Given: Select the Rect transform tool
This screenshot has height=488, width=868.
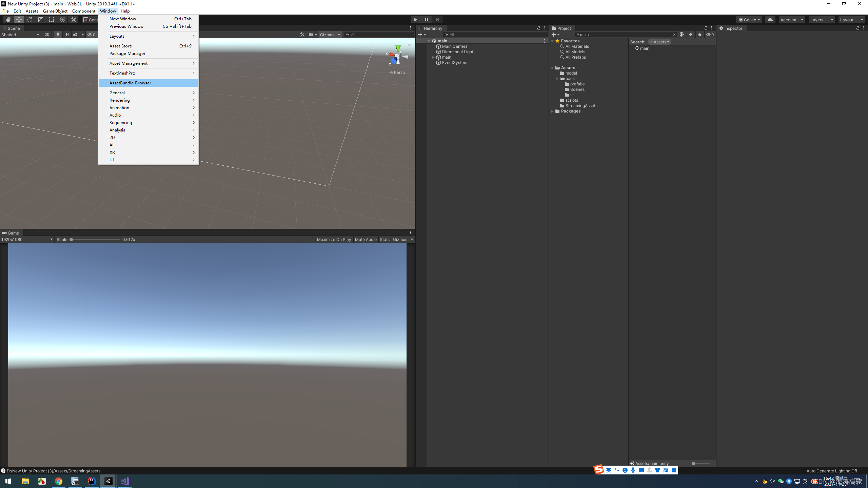Looking at the screenshot, I should click(x=52, y=20).
